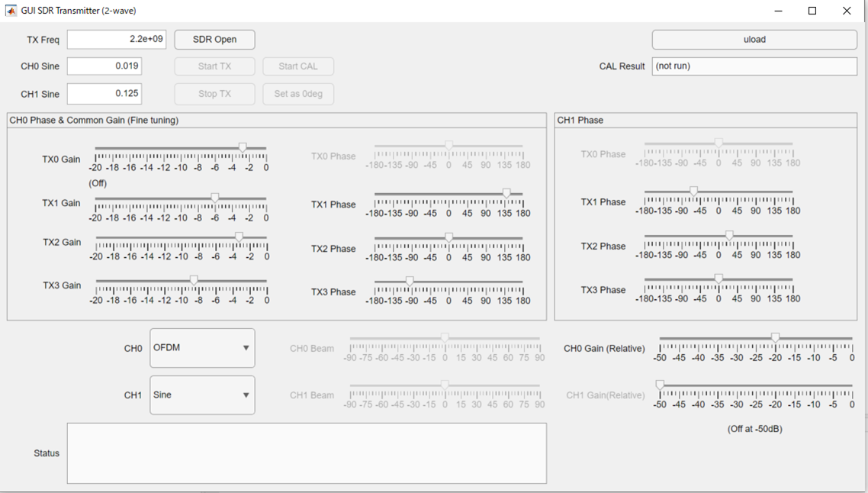This screenshot has width=868, height=493.
Task: Select the CH1 Sine value field
Action: point(104,94)
